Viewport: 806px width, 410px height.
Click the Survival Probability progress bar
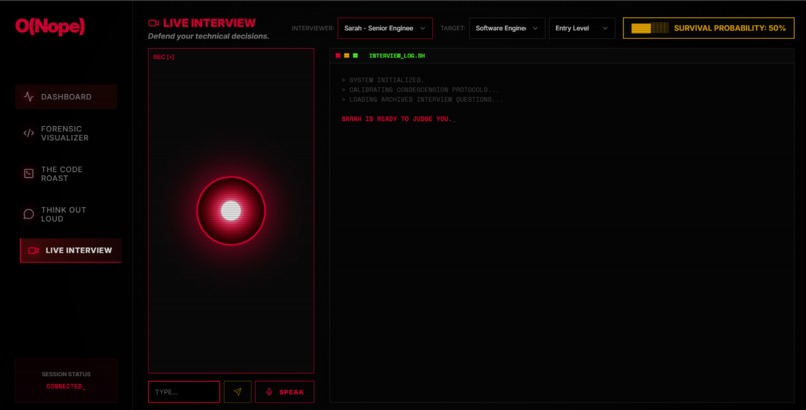pyautogui.click(x=650, y=28)
